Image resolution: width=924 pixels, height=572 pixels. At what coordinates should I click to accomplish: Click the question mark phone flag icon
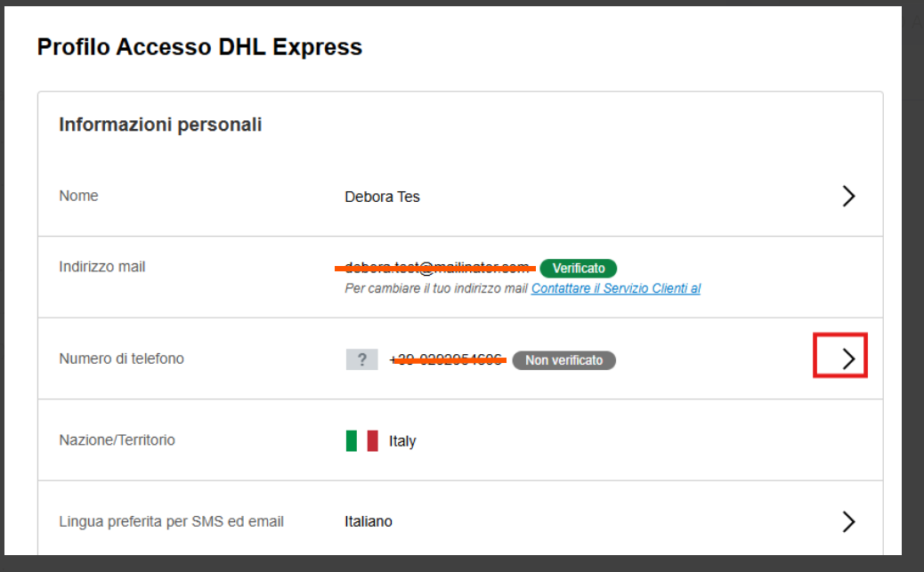click(361, 359)
